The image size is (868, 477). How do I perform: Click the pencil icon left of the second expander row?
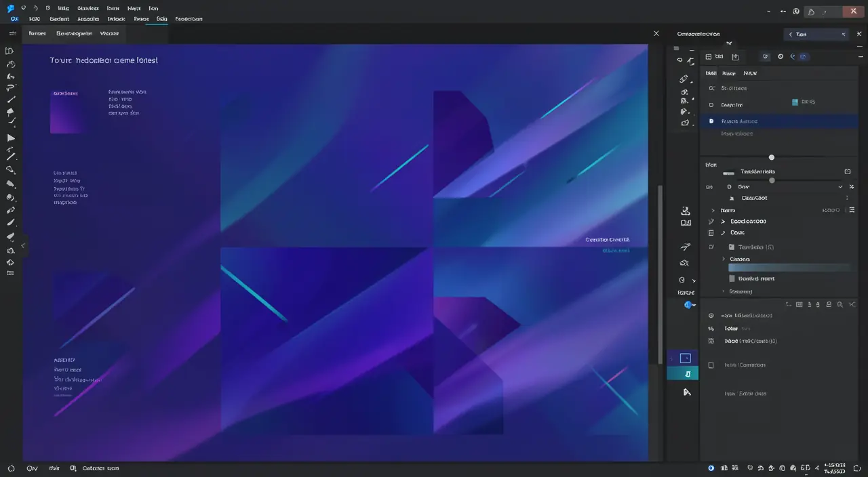click(x=711, y=222)
